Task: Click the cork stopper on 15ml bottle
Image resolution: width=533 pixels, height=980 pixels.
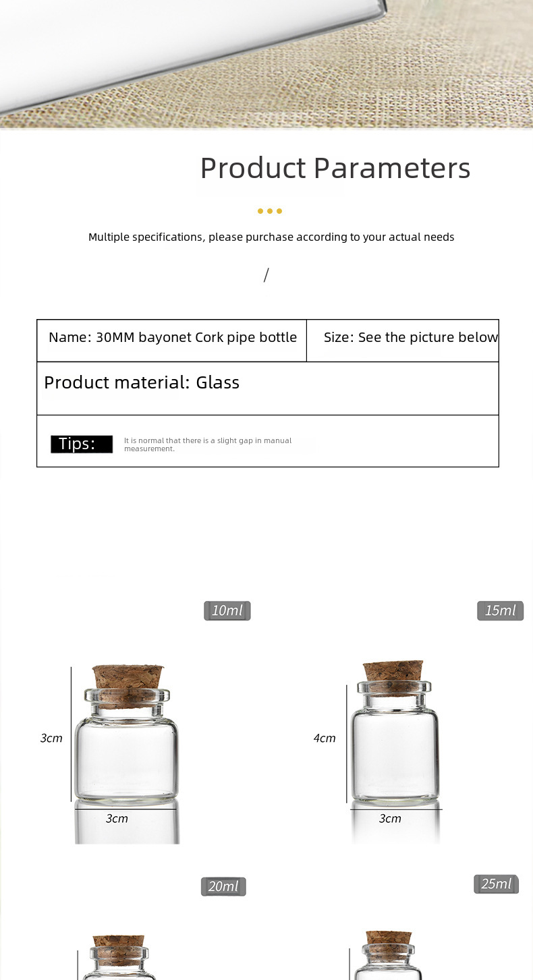Action: tap(394, 670)
